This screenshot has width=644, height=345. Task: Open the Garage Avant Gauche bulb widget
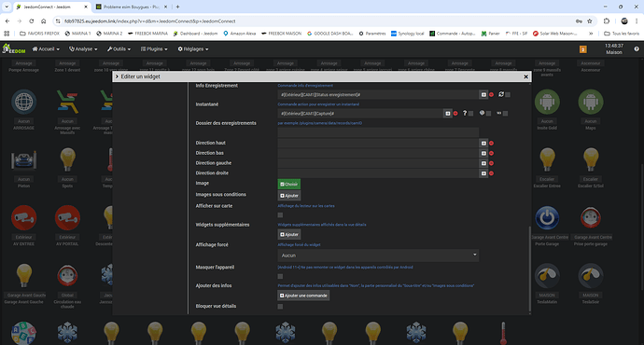24,276
